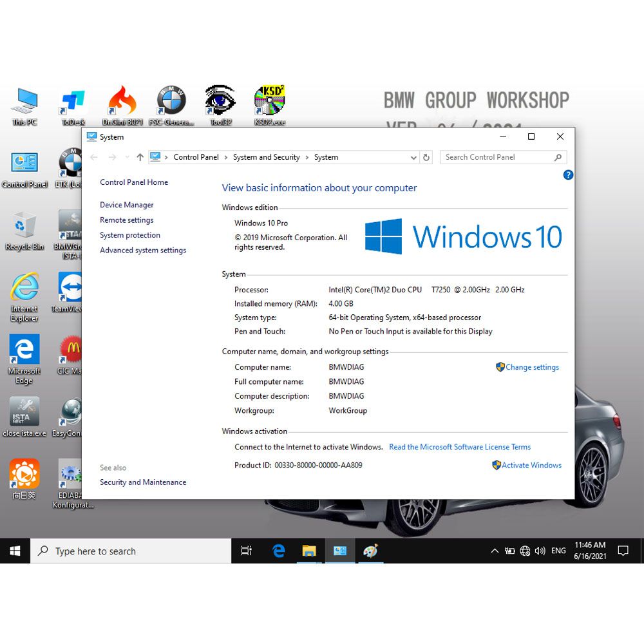This screenshot has width=644, height=644.
Task: Open Remote settings link
Action: 126,220
